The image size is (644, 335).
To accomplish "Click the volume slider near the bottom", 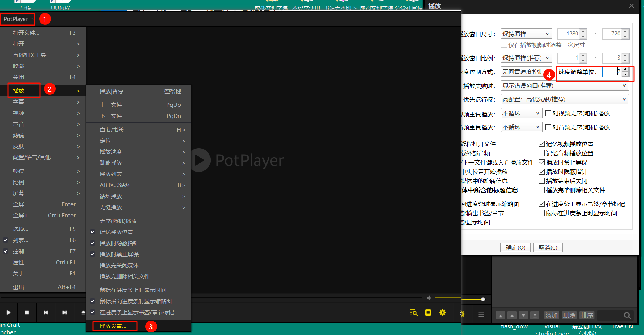I will 458,298.
